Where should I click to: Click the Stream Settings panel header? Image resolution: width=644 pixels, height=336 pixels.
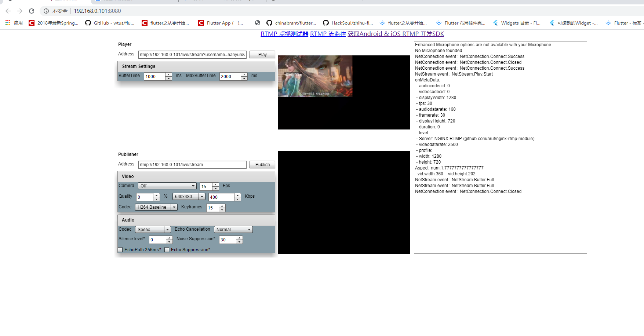(x=196, y=66)
